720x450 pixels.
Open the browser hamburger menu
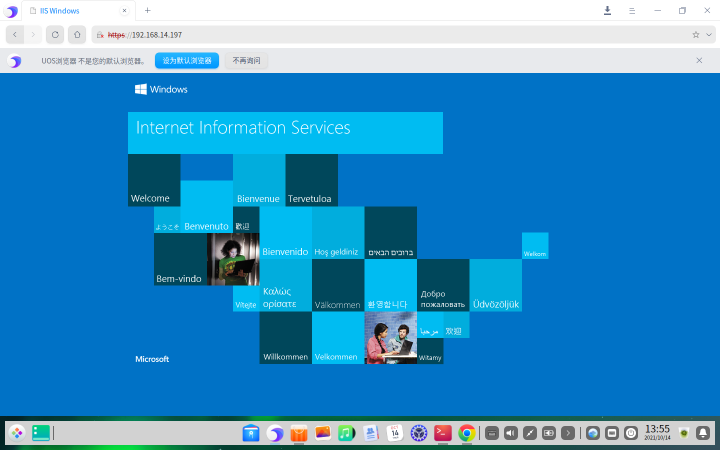click(632, 10)
